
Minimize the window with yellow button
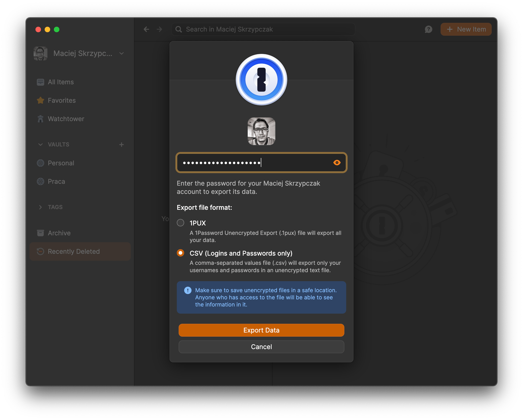pos(47,29)
